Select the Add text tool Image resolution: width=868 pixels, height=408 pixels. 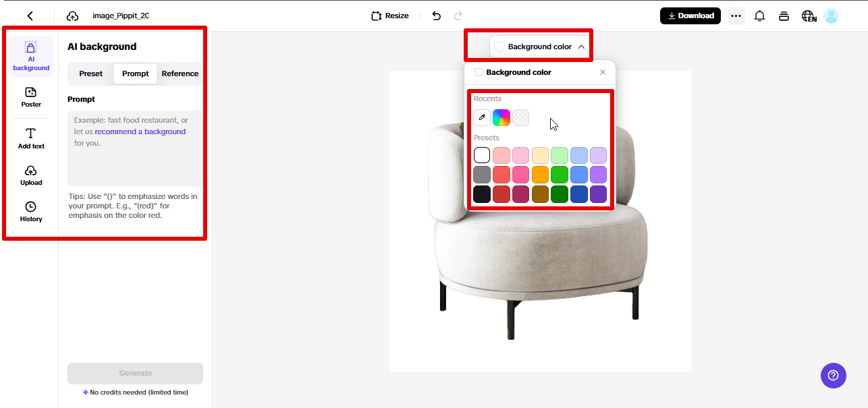point(31,138)
